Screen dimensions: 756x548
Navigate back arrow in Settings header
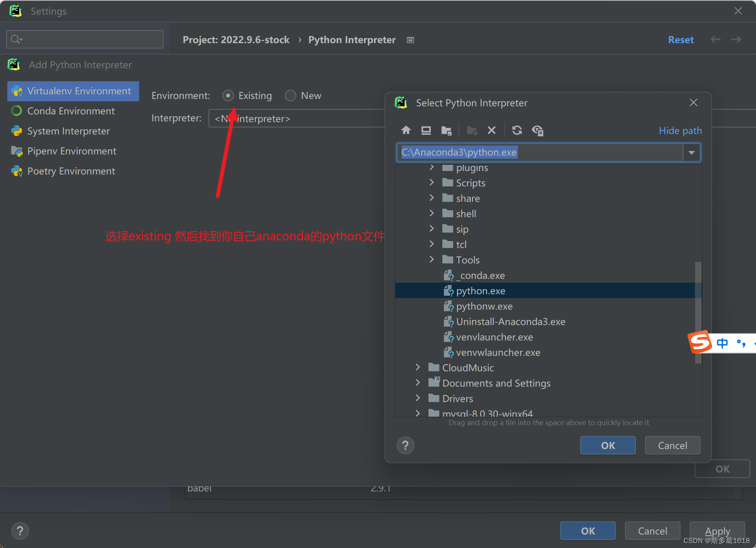point(716,39)
